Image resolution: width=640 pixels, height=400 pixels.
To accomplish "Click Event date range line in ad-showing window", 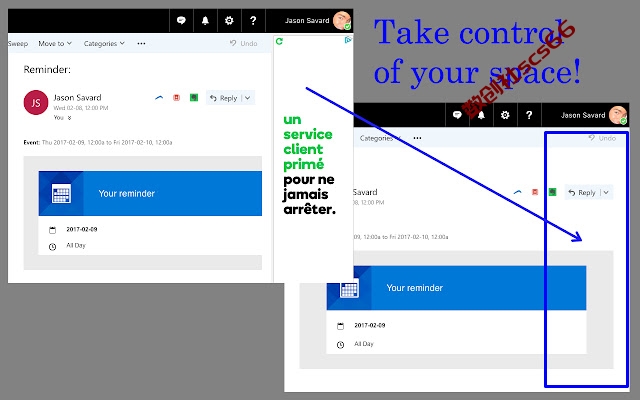I will click(98, 142).
